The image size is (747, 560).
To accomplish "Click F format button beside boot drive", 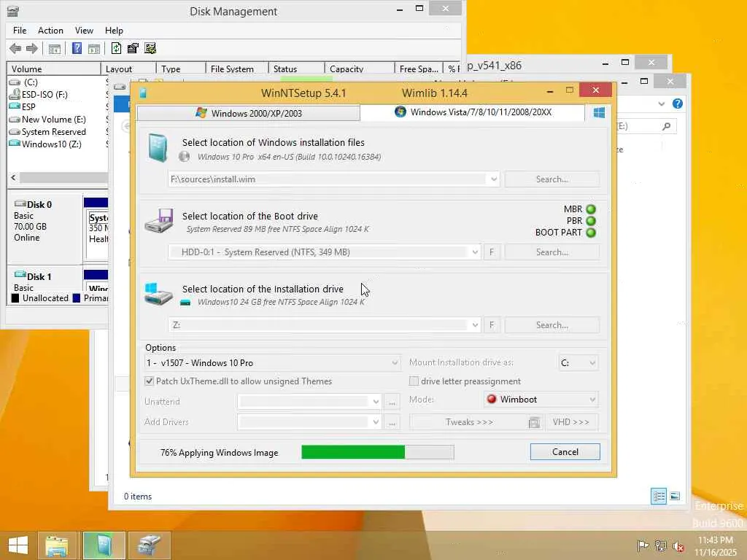I will click(x=492, y=252).
